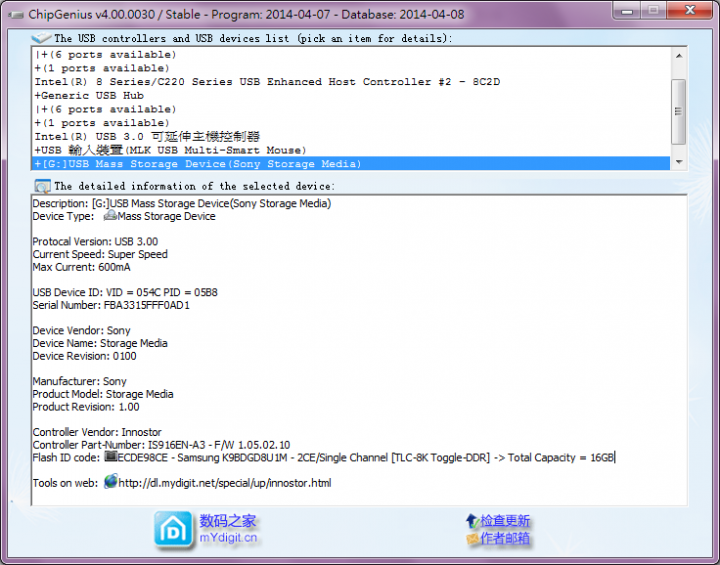
Task: Close the ChipGenius window
Action: (690, 10)
